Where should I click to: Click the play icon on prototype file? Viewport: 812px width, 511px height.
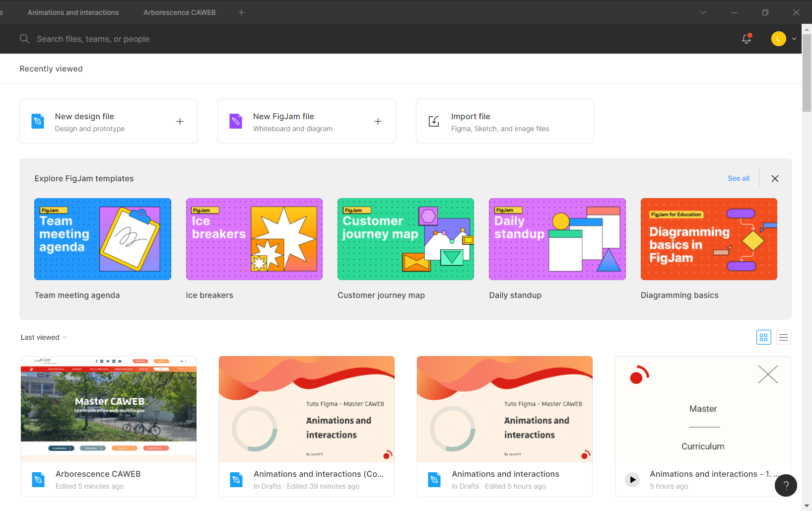coord(632,480)
